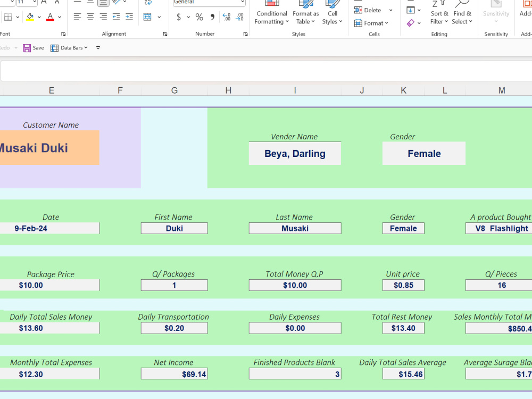
Task: Select Total Rest Money cell $13.40
Action: pyautogui.click(x=403, y=328)
